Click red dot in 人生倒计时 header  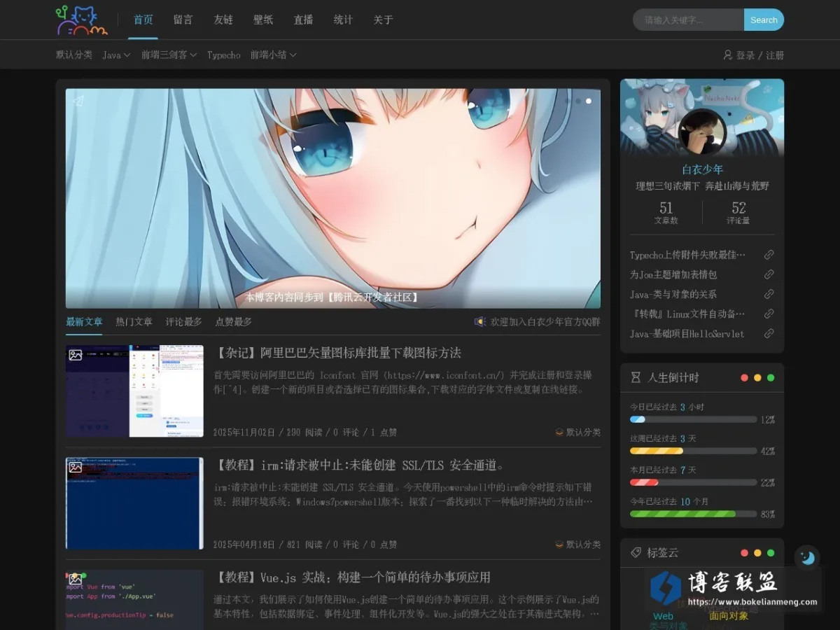(x=745, y=378)
